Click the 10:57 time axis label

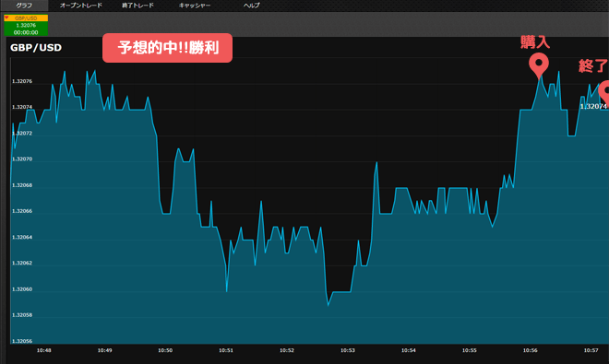[x=591, y=350]
